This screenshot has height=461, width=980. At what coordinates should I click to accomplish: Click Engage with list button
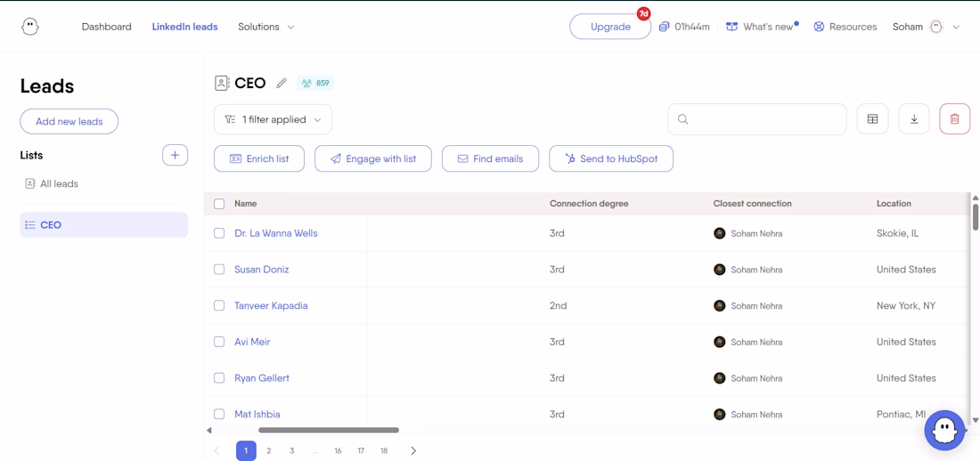click(374, 158)
